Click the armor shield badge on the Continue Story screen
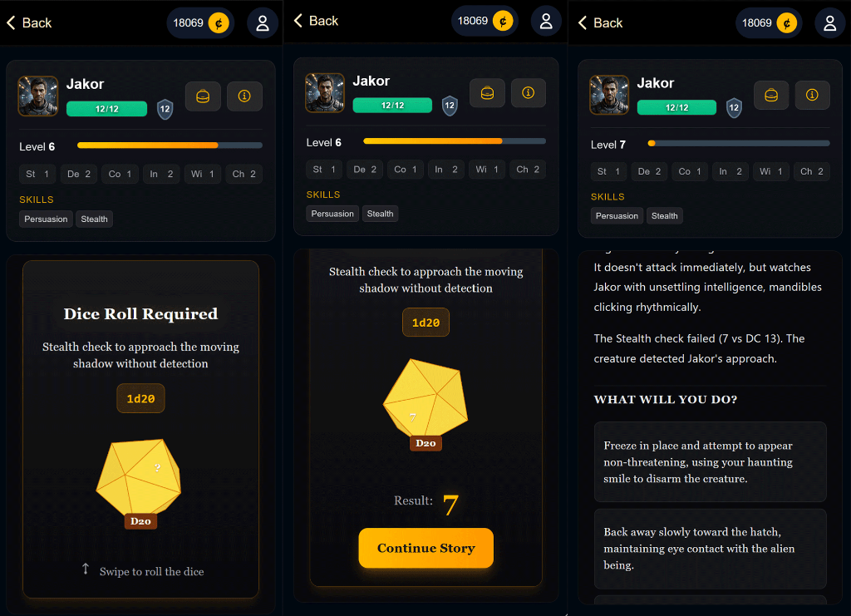The height and width of the screenshot is (616, 851). tap(450, 106)
